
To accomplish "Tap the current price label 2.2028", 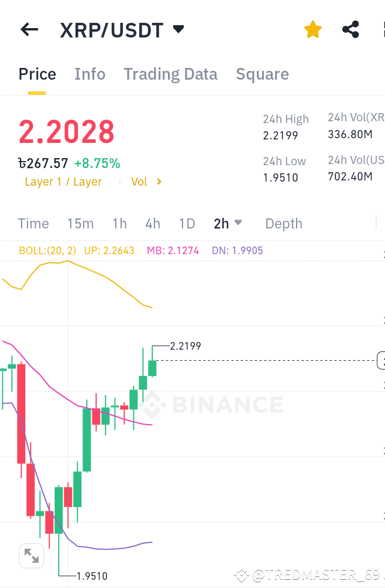I will 66,132.
